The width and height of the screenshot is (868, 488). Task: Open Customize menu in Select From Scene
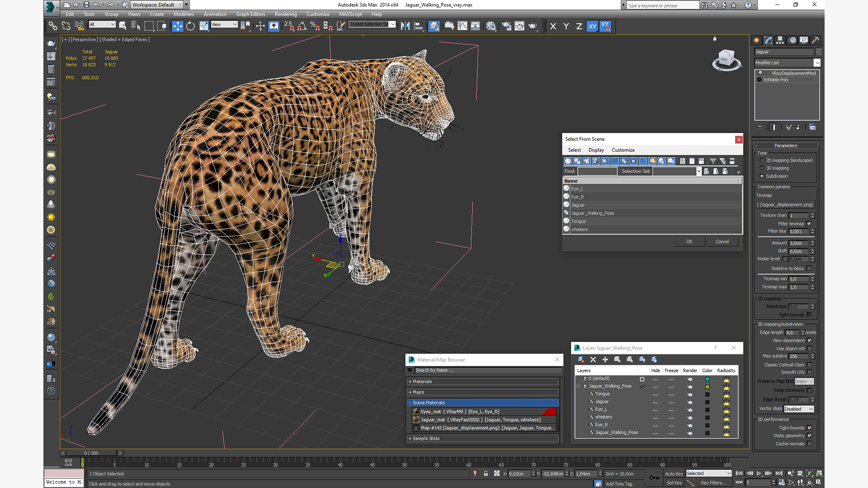[623, 150]
